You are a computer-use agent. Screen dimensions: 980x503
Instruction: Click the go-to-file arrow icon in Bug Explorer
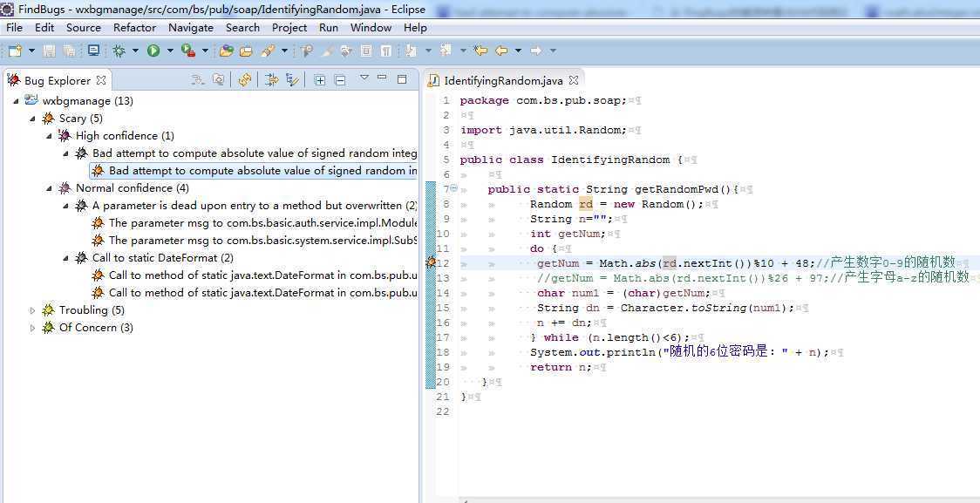point(198,80)
